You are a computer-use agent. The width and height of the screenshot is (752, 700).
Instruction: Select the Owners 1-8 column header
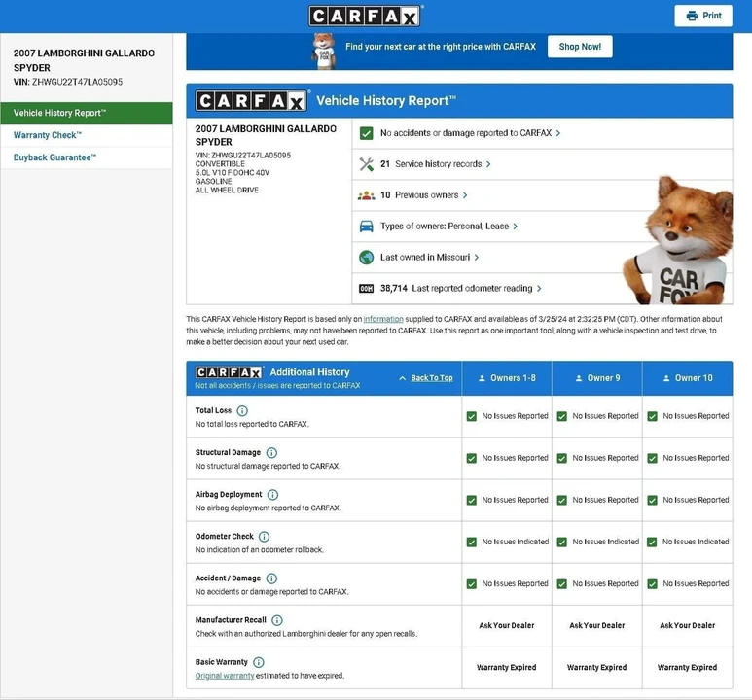(x=507, y=378)
